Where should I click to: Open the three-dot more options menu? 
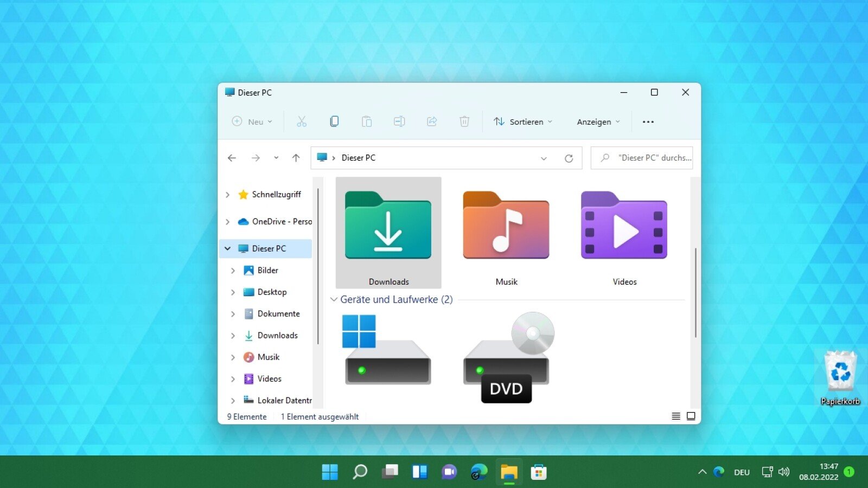tap(648, 121)
